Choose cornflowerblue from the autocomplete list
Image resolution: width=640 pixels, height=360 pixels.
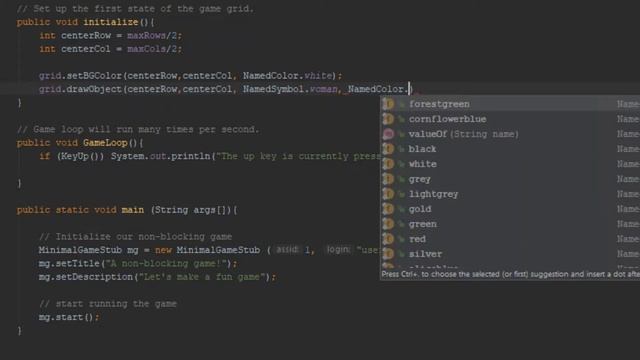(510, 119)
